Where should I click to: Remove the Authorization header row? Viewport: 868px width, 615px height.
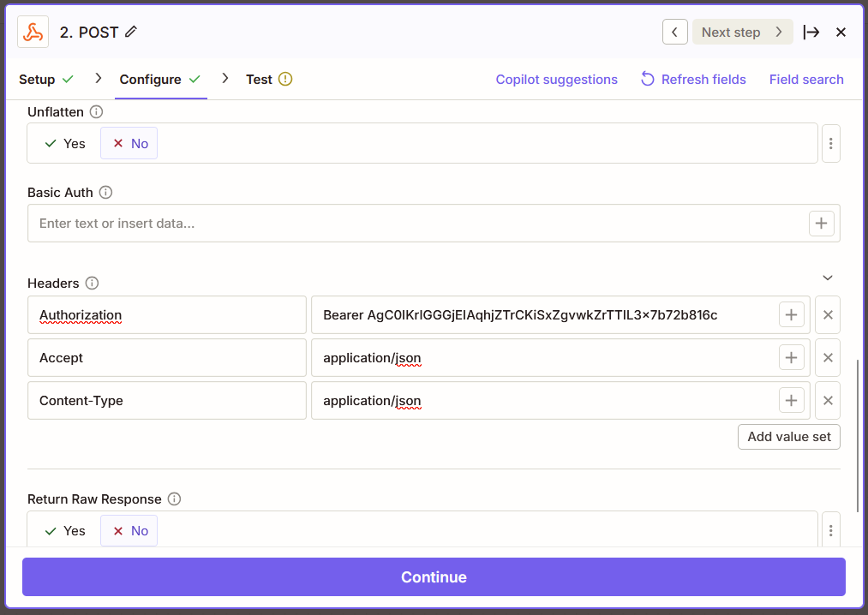(x=828, y=315)
